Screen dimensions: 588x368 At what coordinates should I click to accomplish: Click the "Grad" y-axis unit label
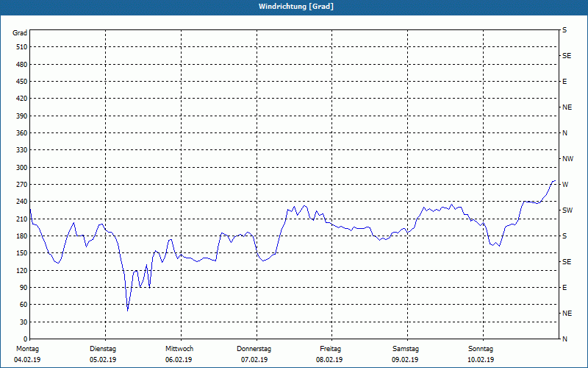coord(20,33)
